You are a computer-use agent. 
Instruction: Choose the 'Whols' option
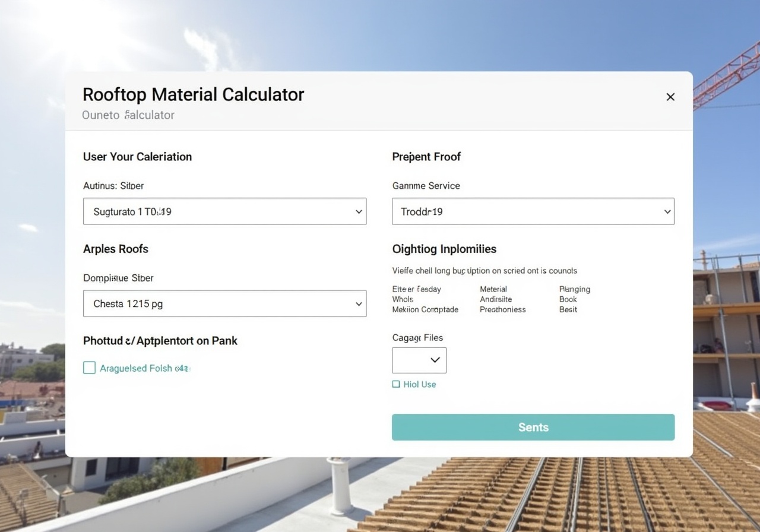tap(403, 299)
